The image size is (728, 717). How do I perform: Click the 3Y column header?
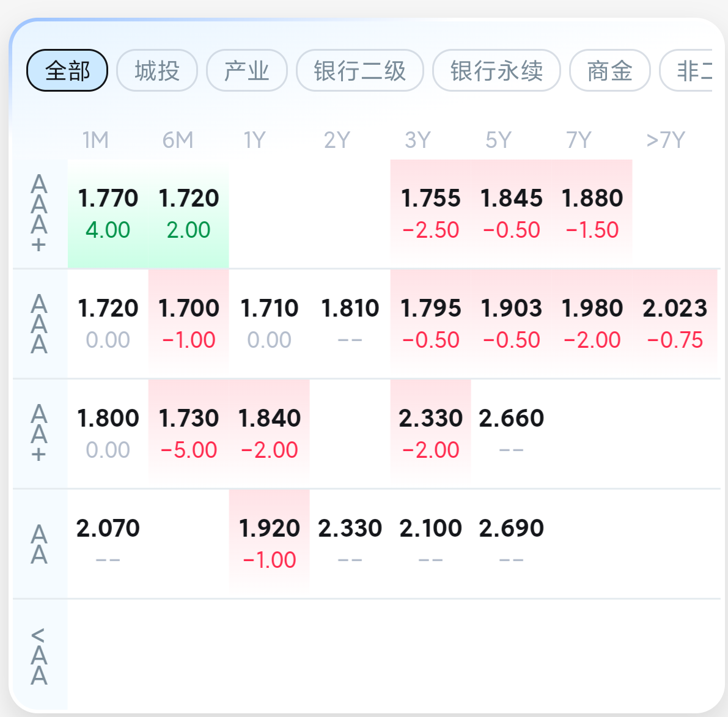tap(417, 140)
